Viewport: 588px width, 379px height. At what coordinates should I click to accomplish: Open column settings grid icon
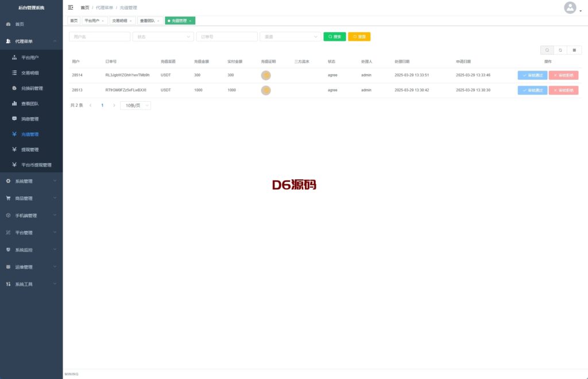(x=574, y=50)
